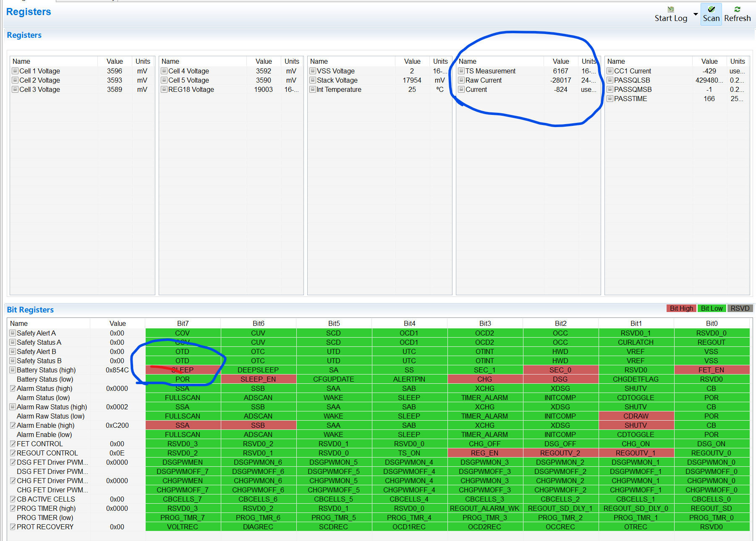This screenshot has height=541, width=756.
Task: Click lock icon next to Raw Current
Action: [x=461, y=80]
